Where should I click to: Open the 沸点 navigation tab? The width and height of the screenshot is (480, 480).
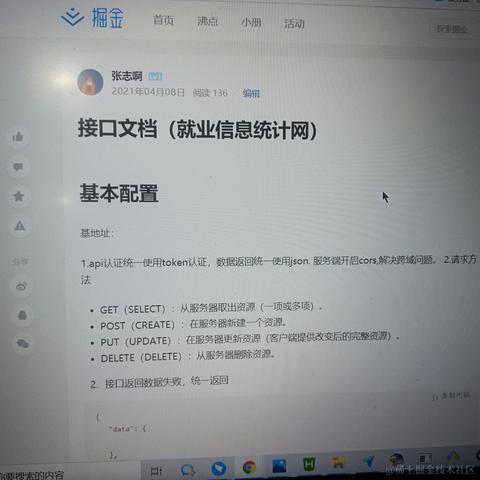[x=207, y=21]
